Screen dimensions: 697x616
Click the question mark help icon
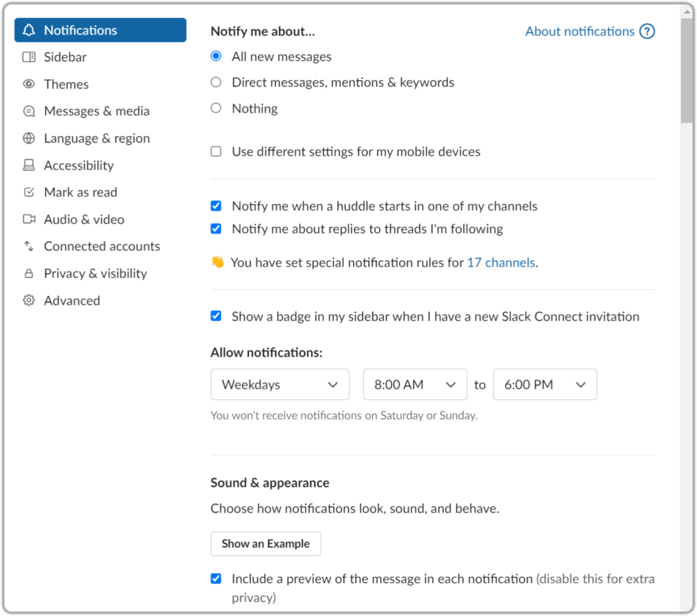[647, 31]
